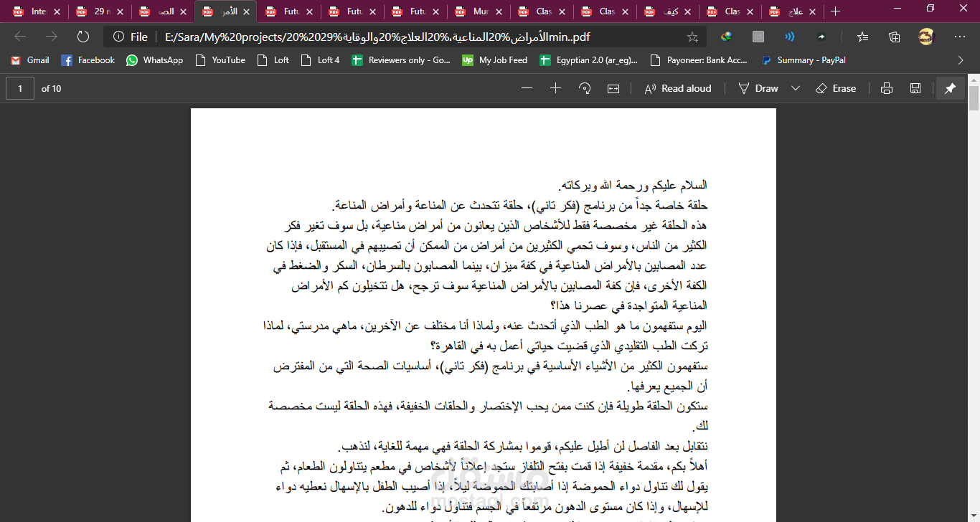Open a new browser tab
Viewport: 980px width, 522px height.
click(835, 11)
